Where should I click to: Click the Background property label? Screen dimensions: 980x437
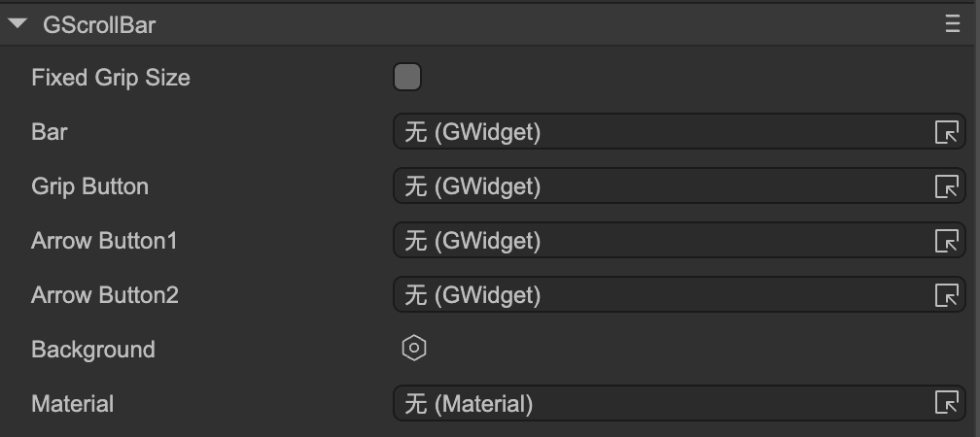[x=93, y=350]
